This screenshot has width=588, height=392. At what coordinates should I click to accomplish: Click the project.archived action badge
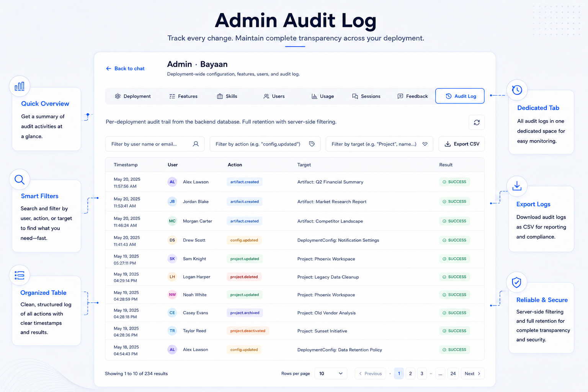(x=245, y=313)
